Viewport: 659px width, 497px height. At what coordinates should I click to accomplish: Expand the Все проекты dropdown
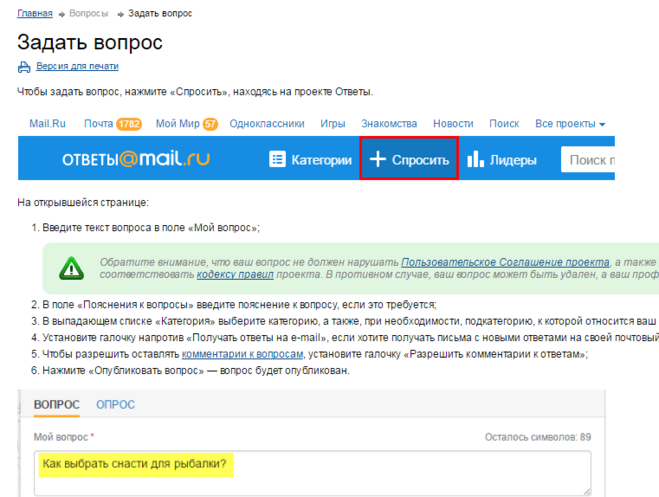coord(570,124)
